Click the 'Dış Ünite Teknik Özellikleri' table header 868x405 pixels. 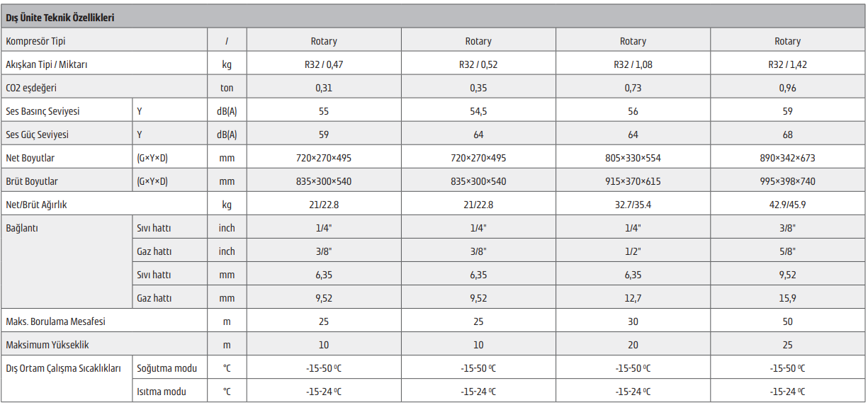60,18
